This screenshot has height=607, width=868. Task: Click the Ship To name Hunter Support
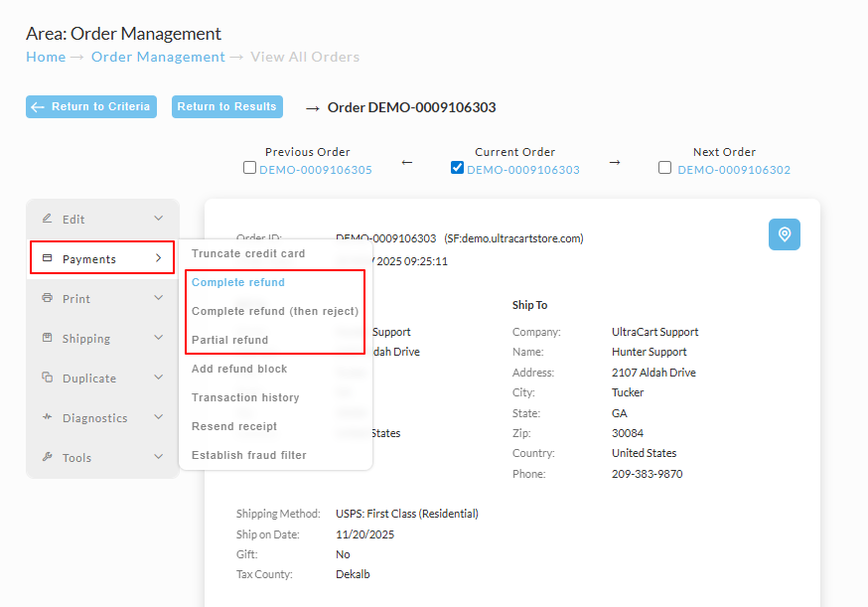(649, 352)
